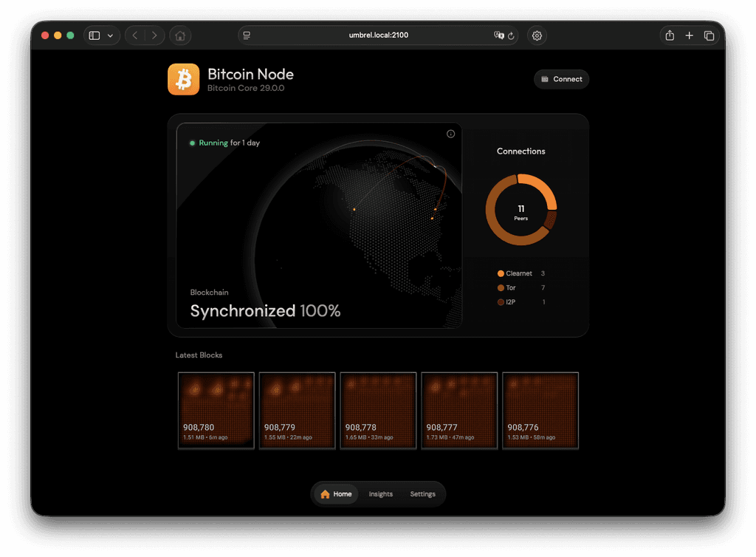756x557 pixels.
Task: Click the Tor legend dot
Action: click(x=500, y=288)
